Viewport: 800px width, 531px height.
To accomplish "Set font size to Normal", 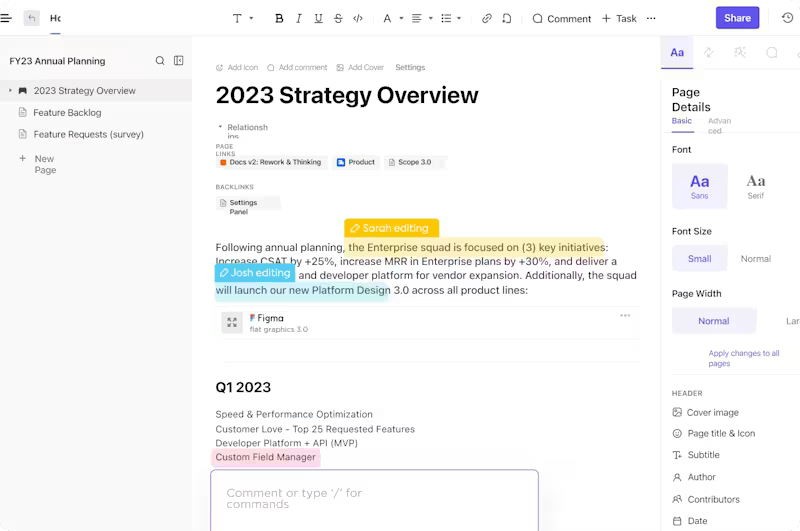I will (755, 258).
